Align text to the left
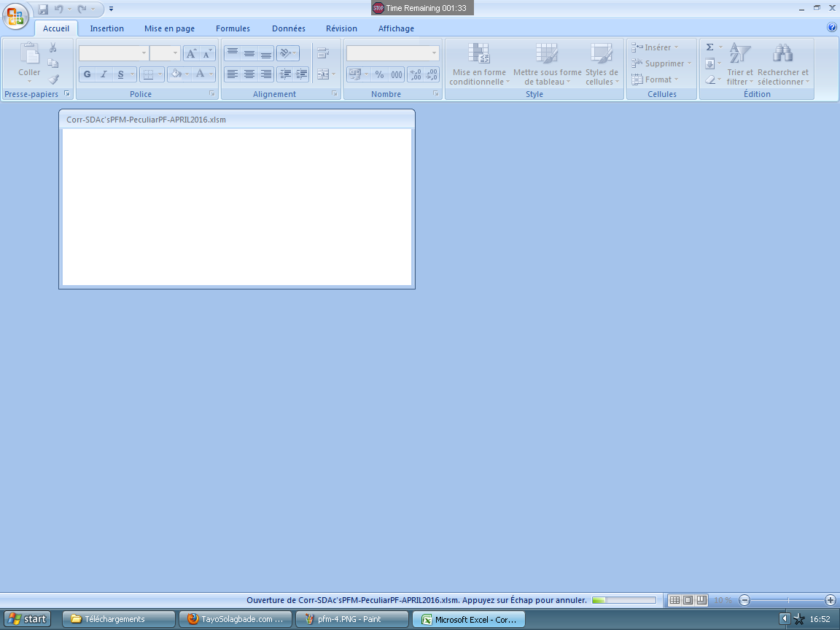The image size is (840, 630). click(233, 74)
